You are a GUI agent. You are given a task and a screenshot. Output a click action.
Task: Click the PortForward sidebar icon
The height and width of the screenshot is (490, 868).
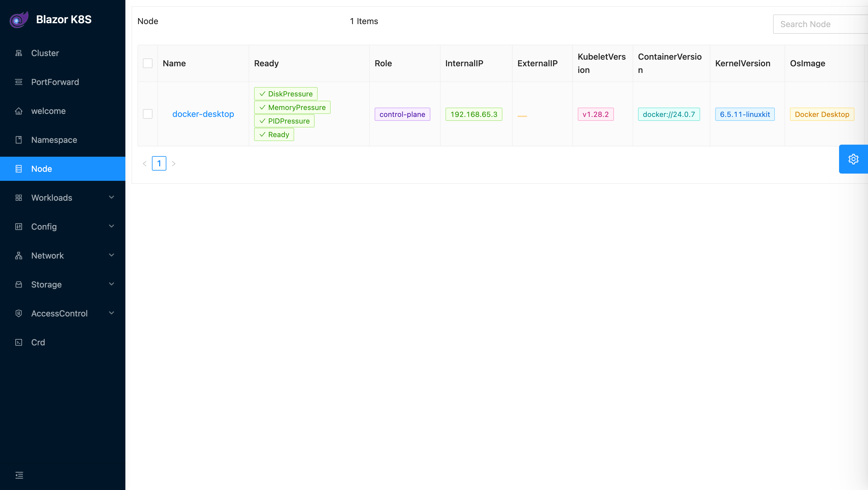[x=19, y=82]
